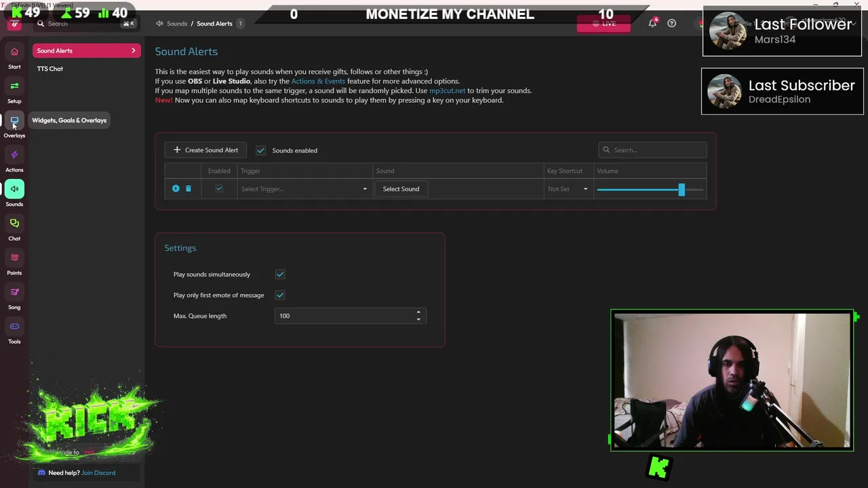This screenshot has width=868, height=488.
Task: Expand Sound Alerts menu chevron
Action: pyautogui.click(x=133, y=51)
